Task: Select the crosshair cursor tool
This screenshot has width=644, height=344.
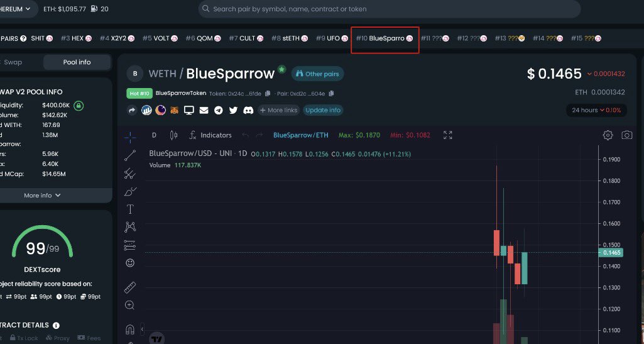Action: pyautogui.click(x=130, y=138)
